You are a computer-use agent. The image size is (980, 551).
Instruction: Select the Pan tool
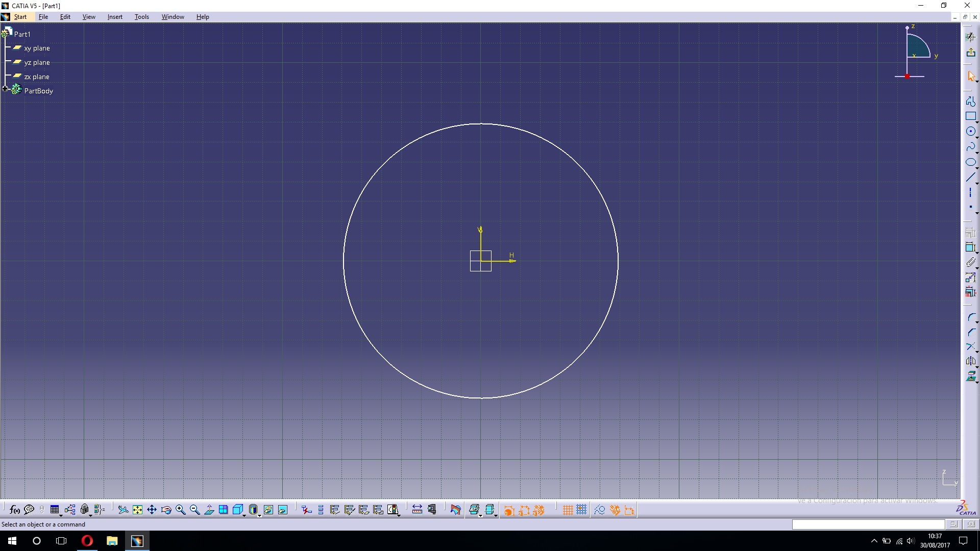(x=151, y=510)
